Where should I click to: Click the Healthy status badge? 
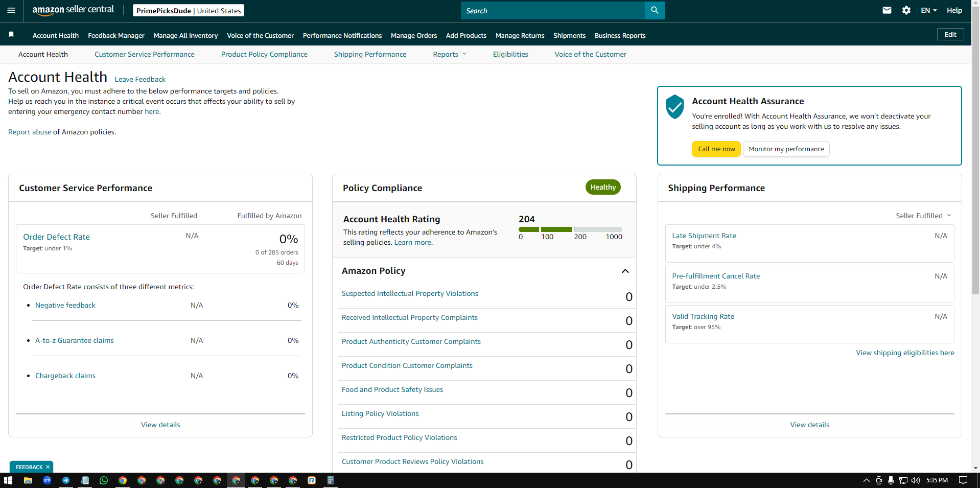point(603,187)
